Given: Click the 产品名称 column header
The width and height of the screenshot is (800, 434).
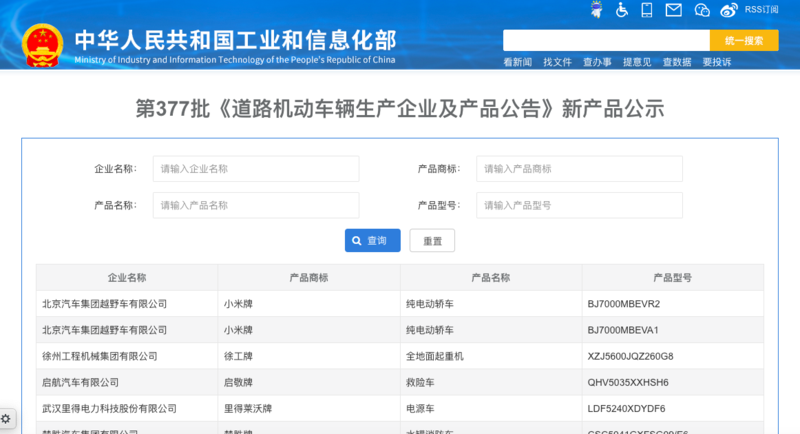Looking at the screenshot, I should [x=491, y=277].
